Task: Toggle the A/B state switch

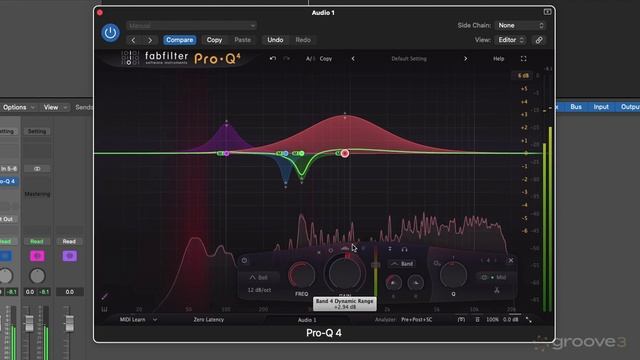Action: pyautogui.click(x=310, y=59)
